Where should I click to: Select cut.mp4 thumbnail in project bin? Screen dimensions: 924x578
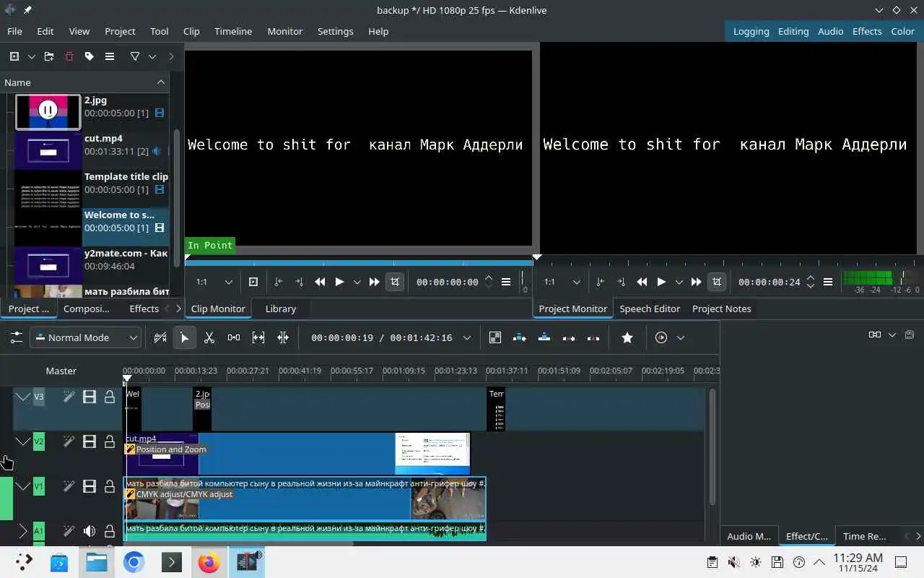tap(48, 150)
